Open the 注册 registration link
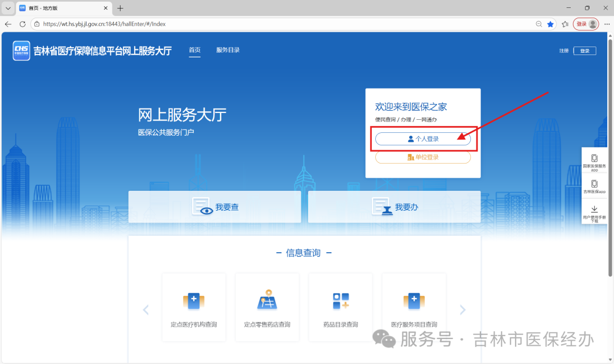This screenshot has width=614, height=364. pos(563,51)
